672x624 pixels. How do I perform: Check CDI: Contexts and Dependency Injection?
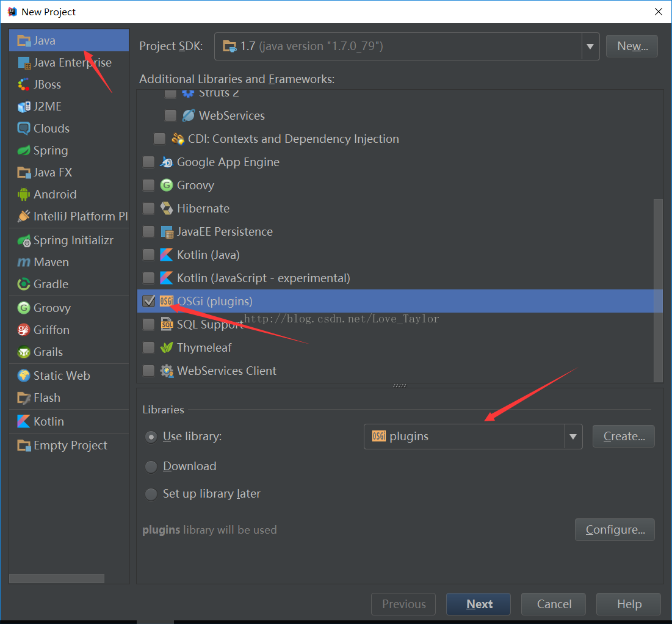159,139
